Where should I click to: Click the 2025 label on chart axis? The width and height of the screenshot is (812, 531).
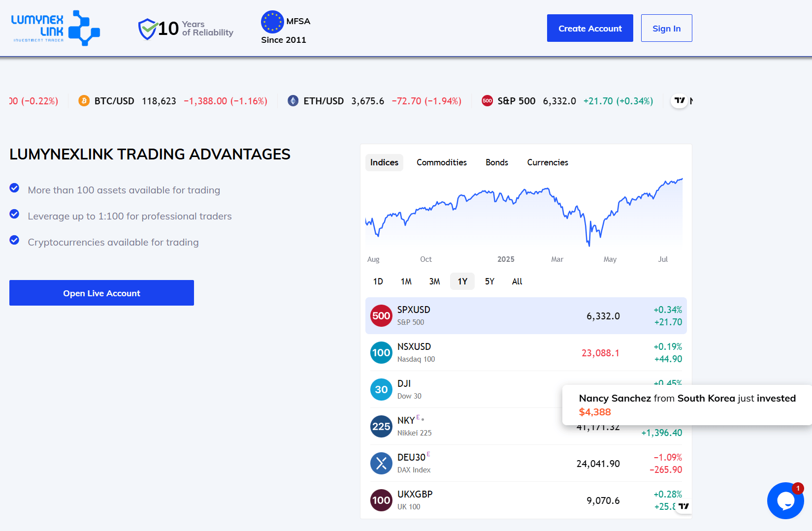pos(506,259)
